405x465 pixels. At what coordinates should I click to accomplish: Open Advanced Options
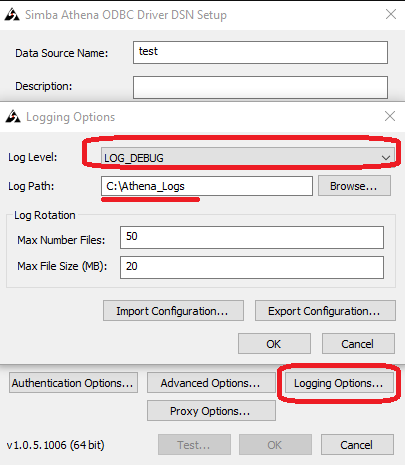[211, 383]
